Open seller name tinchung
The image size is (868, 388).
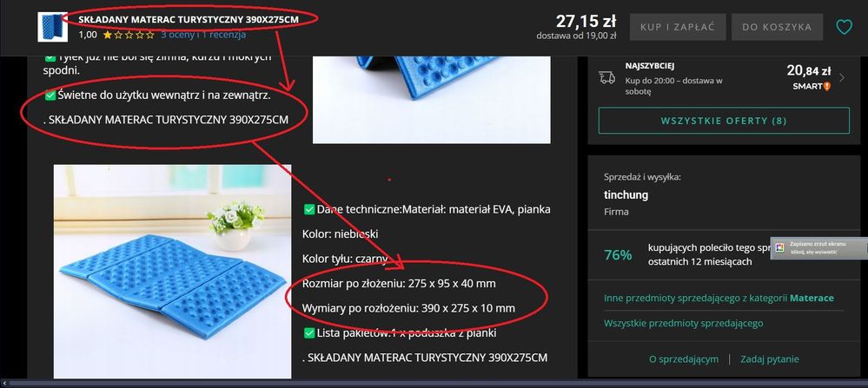tap(626, 195)
